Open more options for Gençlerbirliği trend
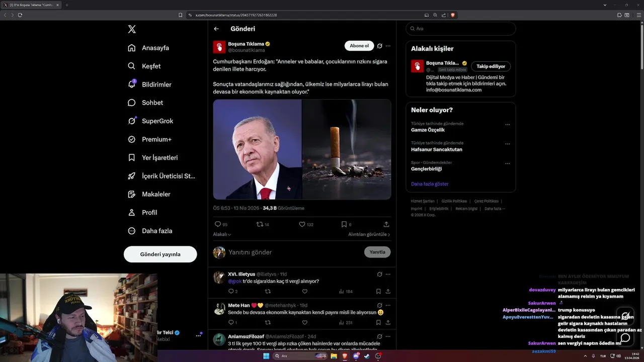The height and width of the screenshot is (362, 644). tap(507, 163)
